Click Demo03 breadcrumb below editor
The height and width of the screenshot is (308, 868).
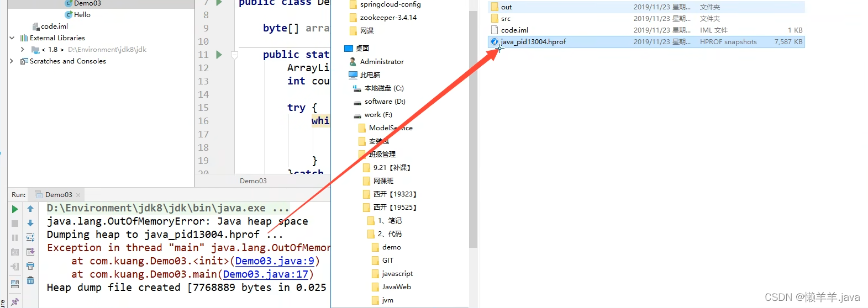(x=253, y=181)
